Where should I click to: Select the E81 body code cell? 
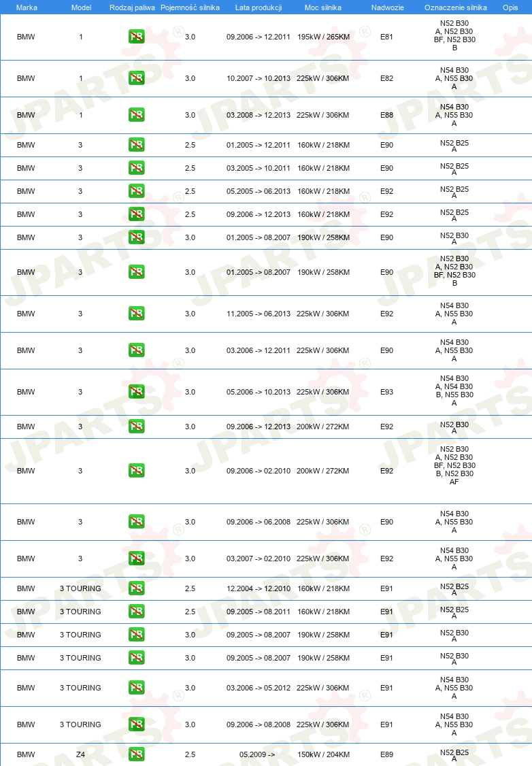point(386,37)
